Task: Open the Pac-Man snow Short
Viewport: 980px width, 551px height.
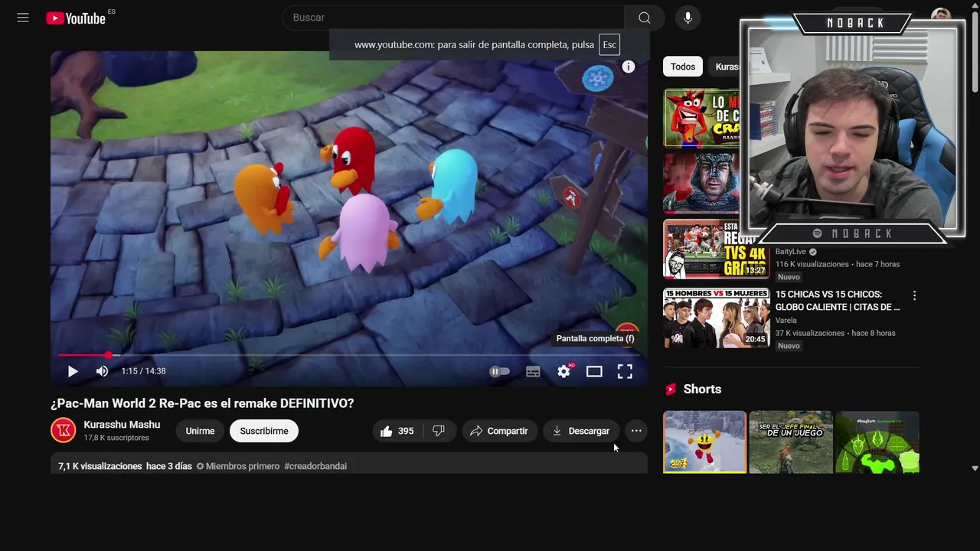Action: pyautogui.click(x=704, y=442)
